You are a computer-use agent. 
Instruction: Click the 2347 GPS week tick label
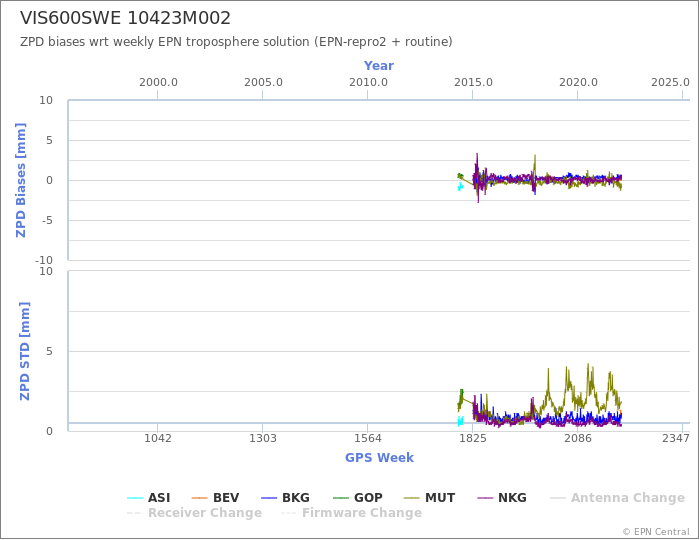676,438
